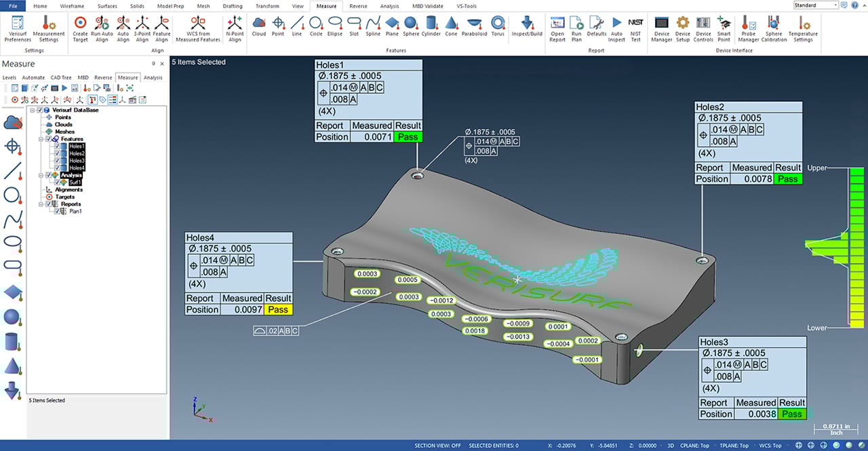Toggle the Holes1 checkbox in tree

tap(57, 146)
